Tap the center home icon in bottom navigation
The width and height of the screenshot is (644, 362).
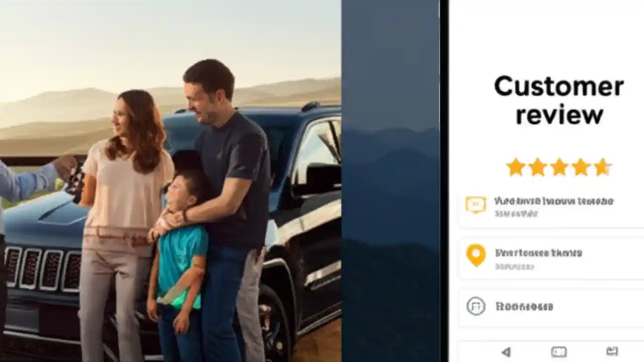559,352
